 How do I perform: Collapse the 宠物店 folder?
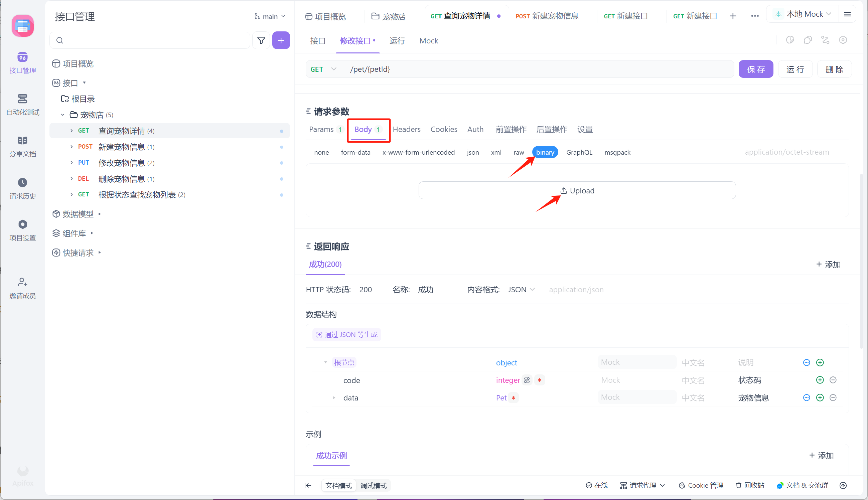tap(63, 115)
